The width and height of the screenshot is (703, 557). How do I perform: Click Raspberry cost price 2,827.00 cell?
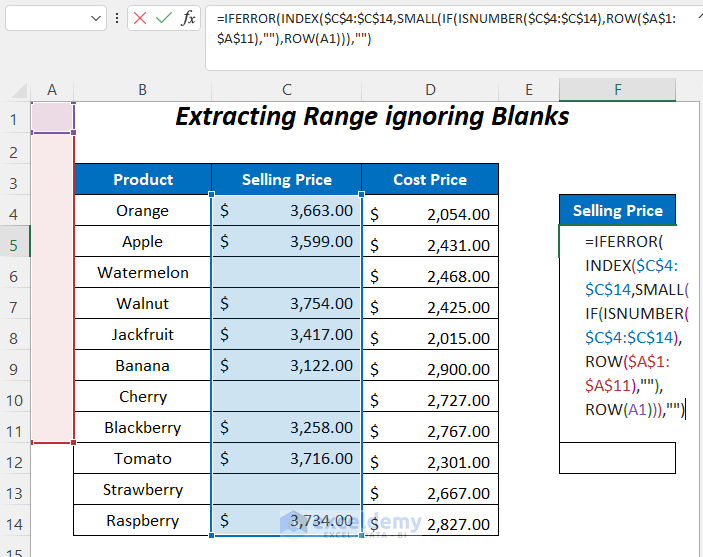430,522
